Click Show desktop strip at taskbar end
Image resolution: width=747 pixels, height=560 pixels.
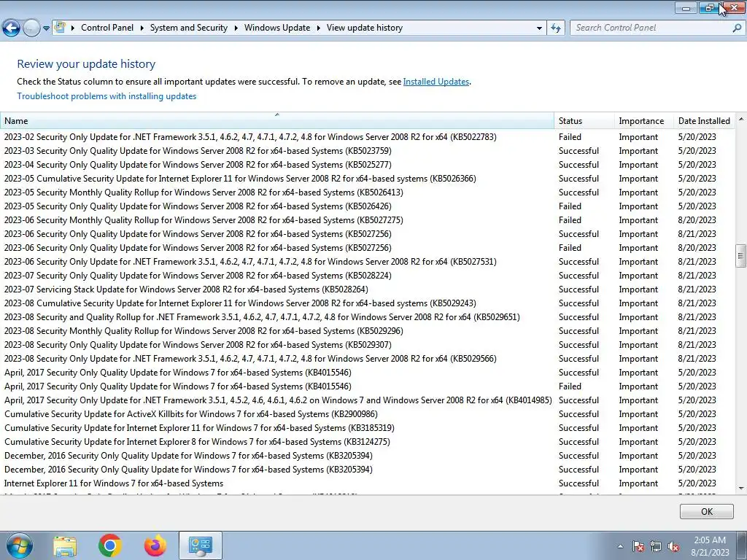click(x=742, y=545)
